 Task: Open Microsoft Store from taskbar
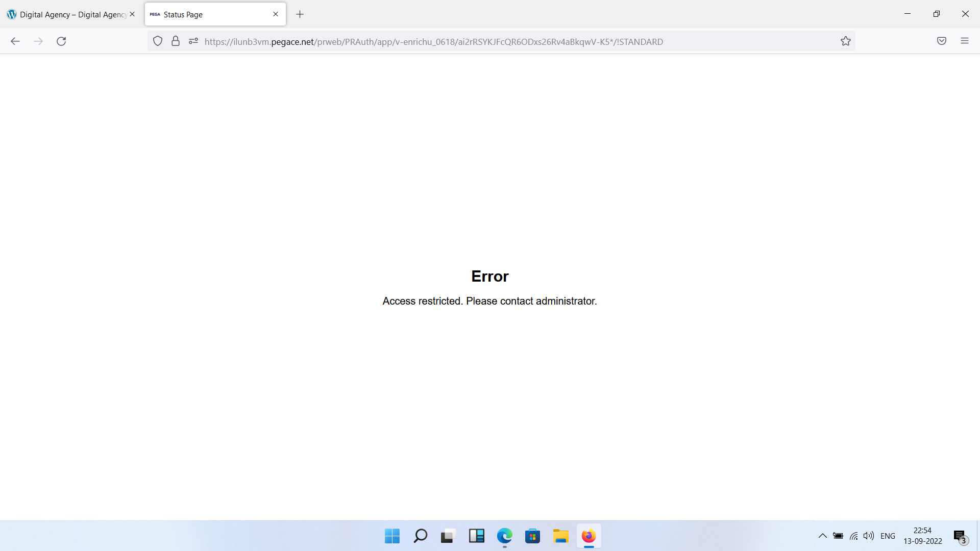coord(532,536)
